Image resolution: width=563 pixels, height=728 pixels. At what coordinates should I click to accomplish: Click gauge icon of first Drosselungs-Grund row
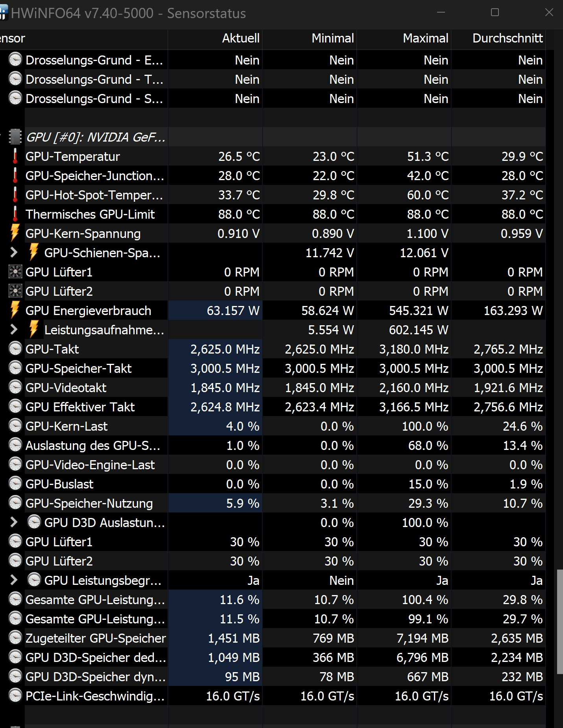pos(15,60)
